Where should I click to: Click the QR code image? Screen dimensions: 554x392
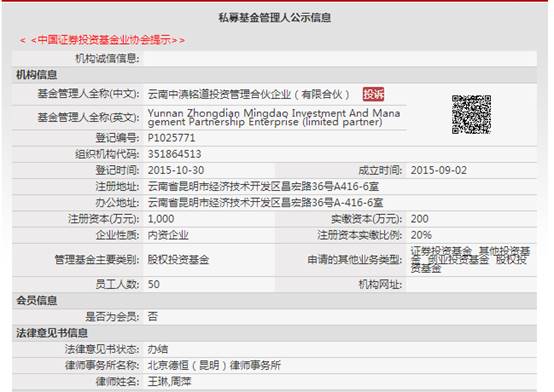click(471, 115)
